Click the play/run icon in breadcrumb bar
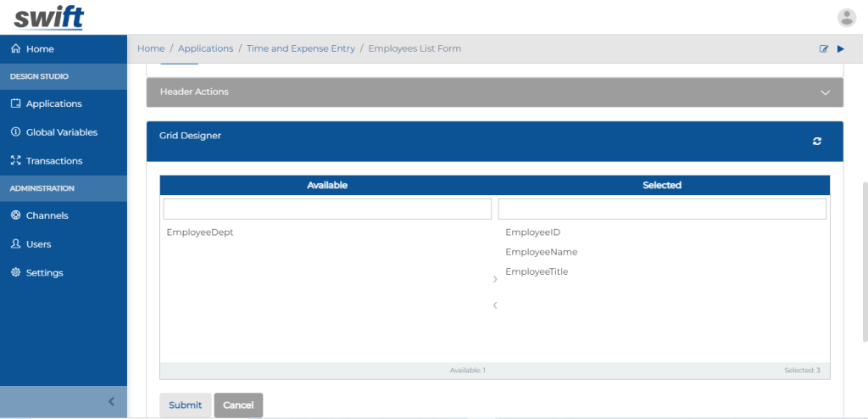The height and width of the screenshot is (419, 868). pyautogui.click(x=841, y=49)
